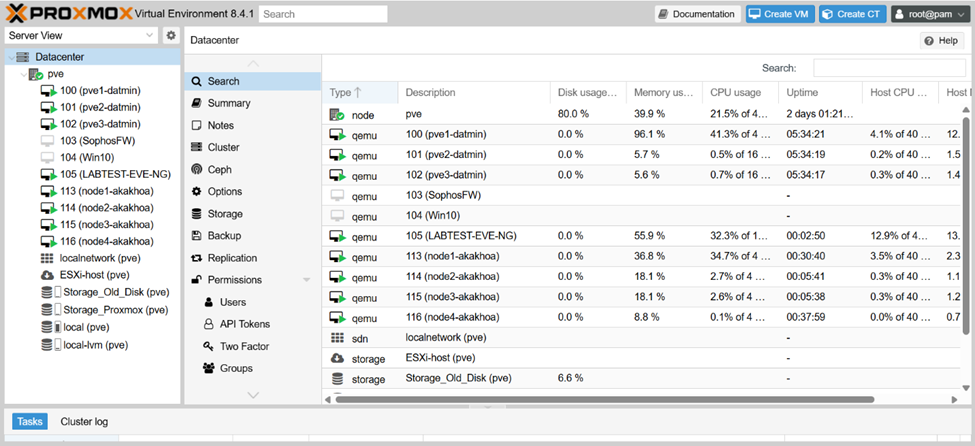Click the Replication icon in side menu
Image resolution: width=975 pixels, height=446 pixels.
(x=197, y=258)
